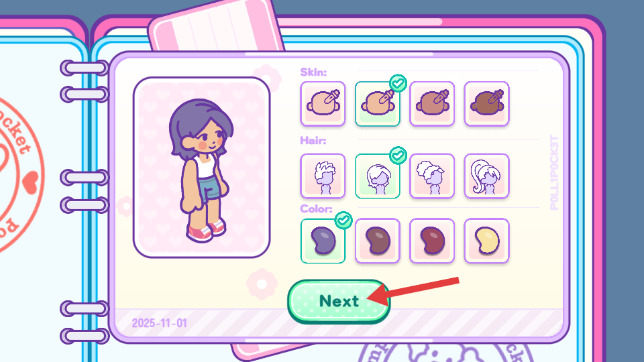The height and width of the screenshot is (362, 644).
Task: Select the darkest brown skin tone
Action: (x=487, y=103)
